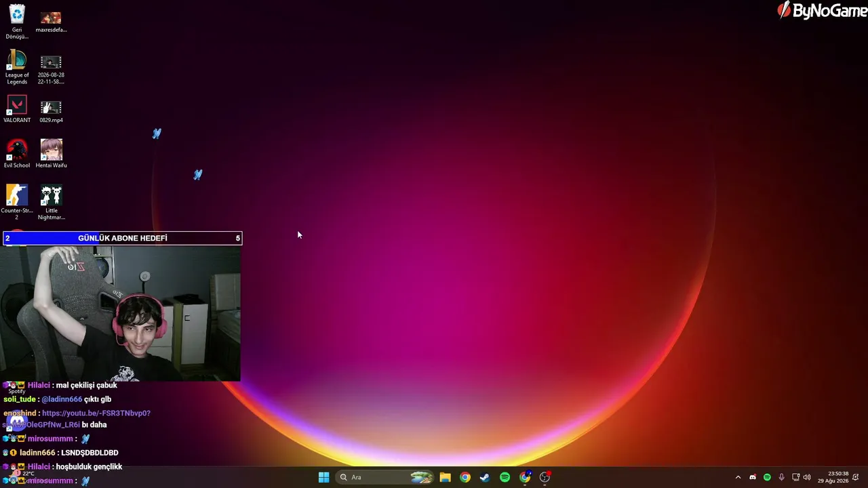Open Steam from the taskbar
Image resolution: width=868 pixels, height=488 pixels.
(x=485, y=477)
